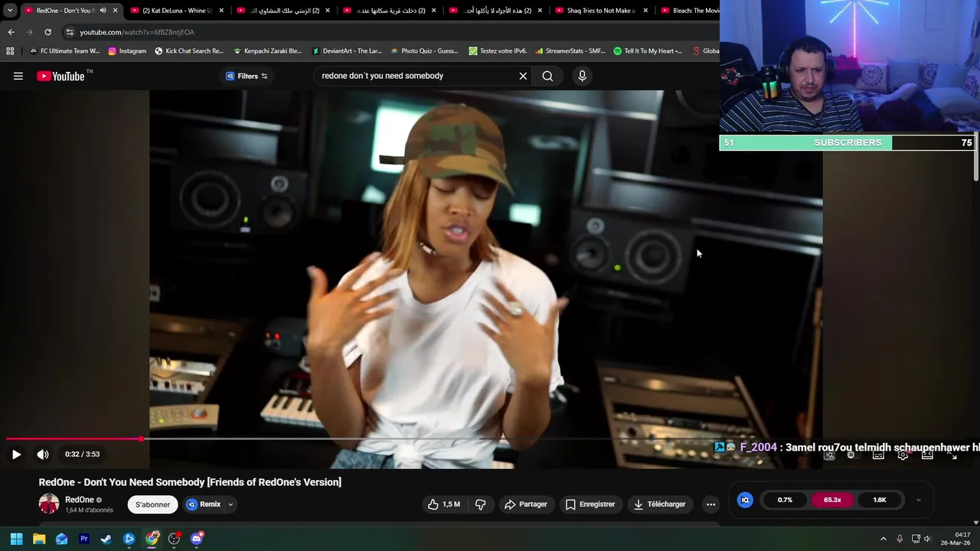Close the Kat DeLuna tab
The image size is (980, 551).
tap(222, 11)
